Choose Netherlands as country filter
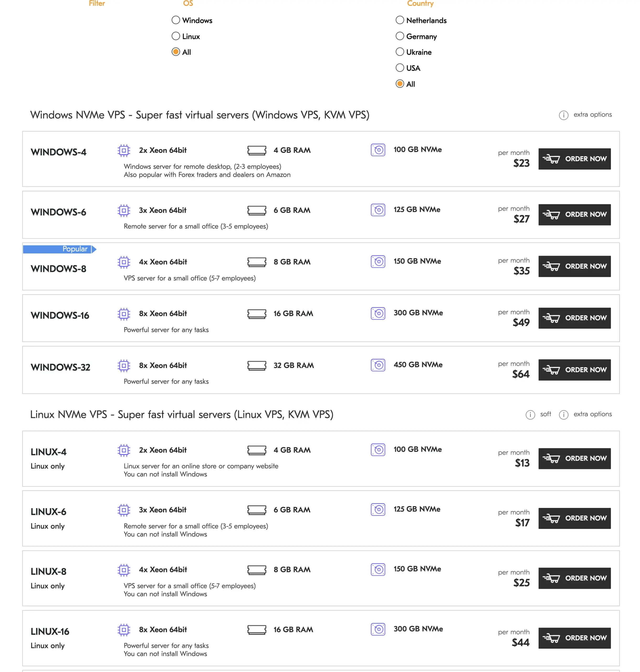This screenshot has width=640, height=672. coord(400,20)
